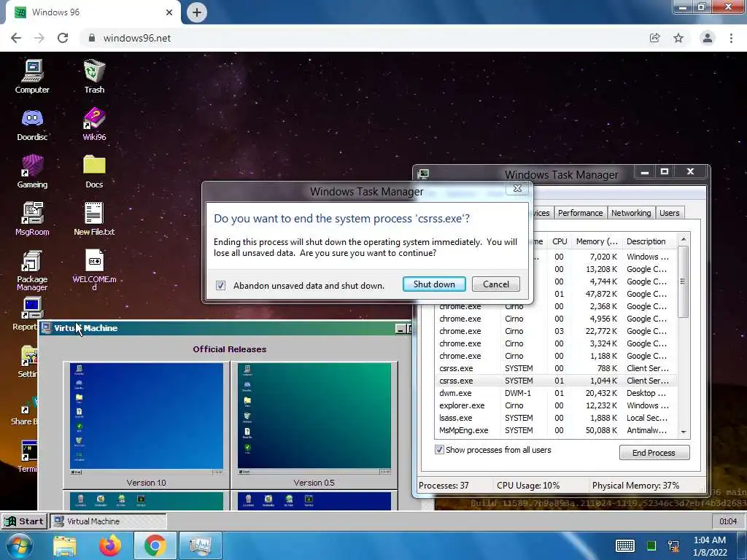
Task: Select the Task Manager taskbar icon
Action: point(200,545)
